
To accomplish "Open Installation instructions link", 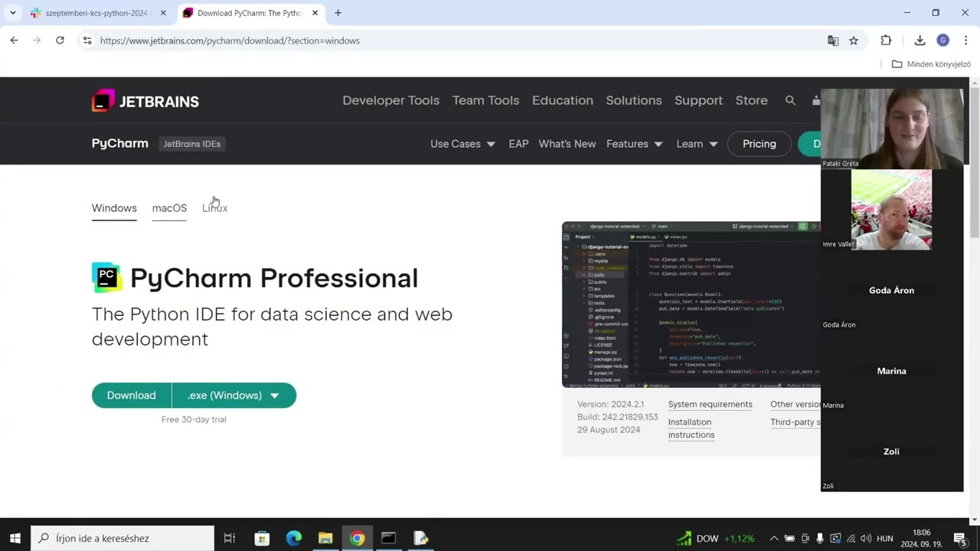I will point(691,428).
